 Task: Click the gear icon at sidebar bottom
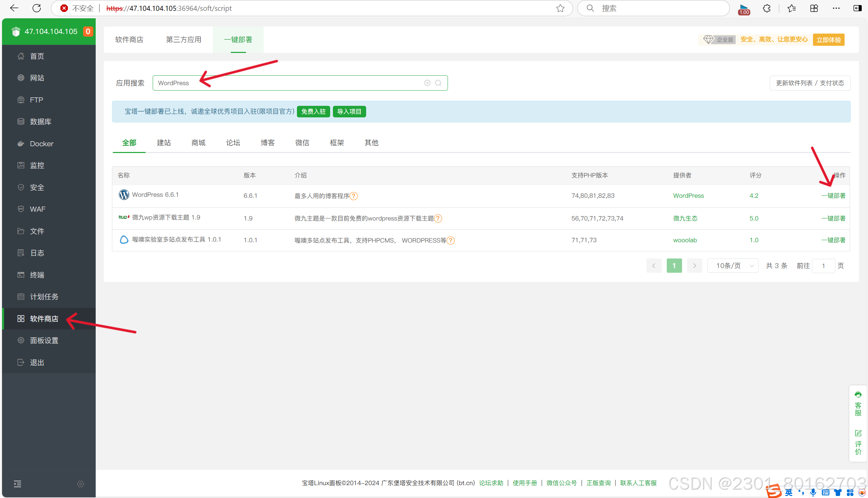tap(80, 484)
